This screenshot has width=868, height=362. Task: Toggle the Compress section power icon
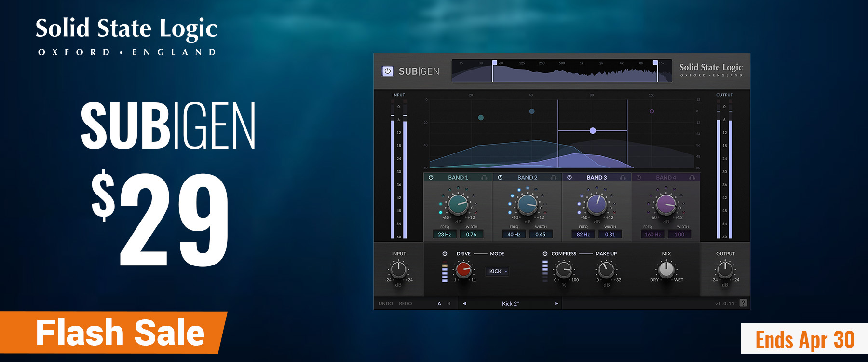pos(545,254)
